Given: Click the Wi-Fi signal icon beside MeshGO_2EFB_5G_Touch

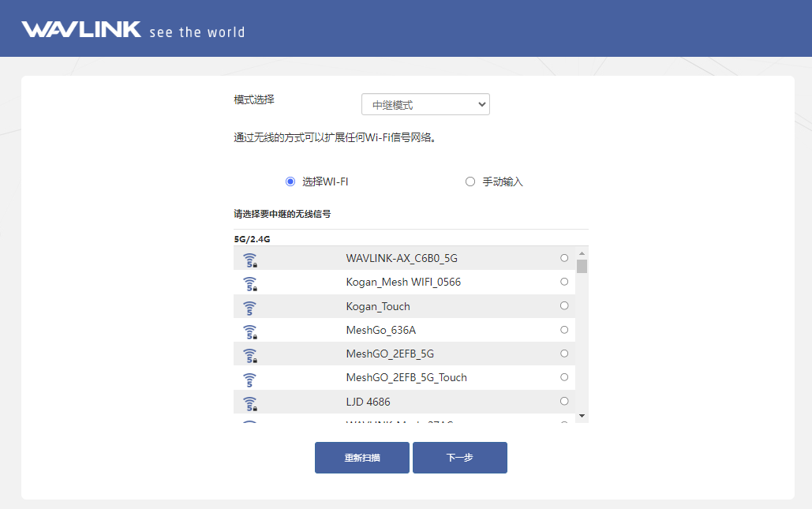Looking at the screenshot, I should click(x=249, y=379).
